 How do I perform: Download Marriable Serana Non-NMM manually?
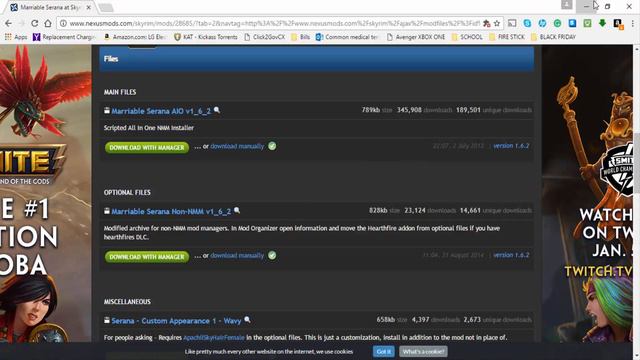point(237,256)
